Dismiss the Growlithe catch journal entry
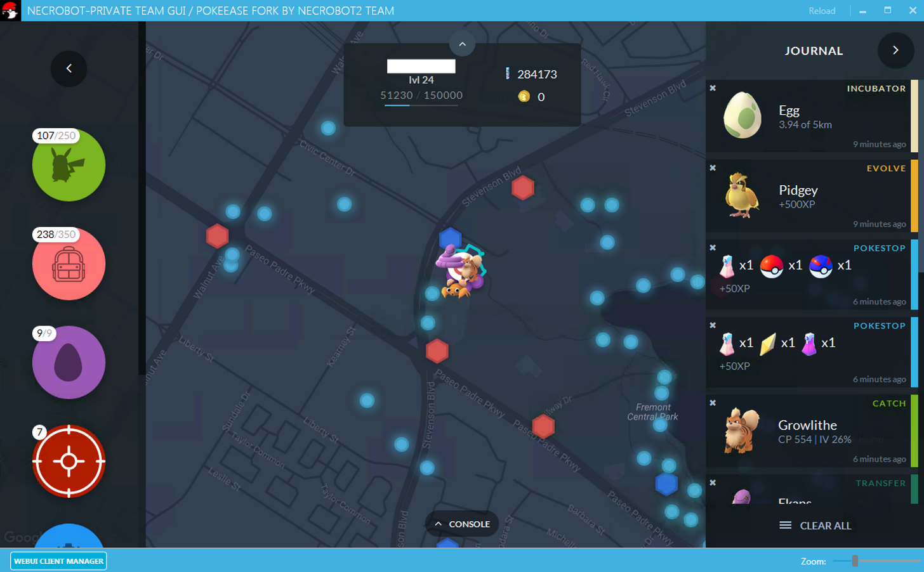 point(713,403)
